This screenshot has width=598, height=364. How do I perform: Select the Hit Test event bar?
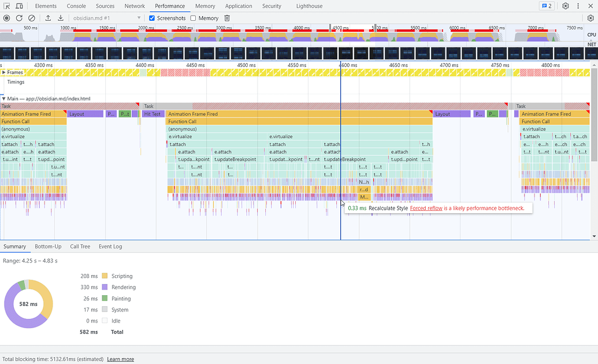coord(153,114)
